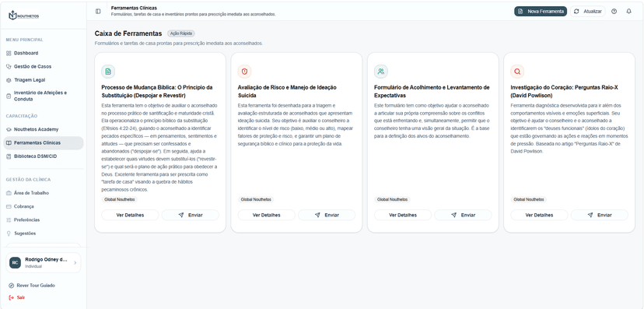Image resolution: width=644 pixels, height=309 pixels.
Task: Click the Rever Tour Guiado compass icon
Action: pos(11,285)
